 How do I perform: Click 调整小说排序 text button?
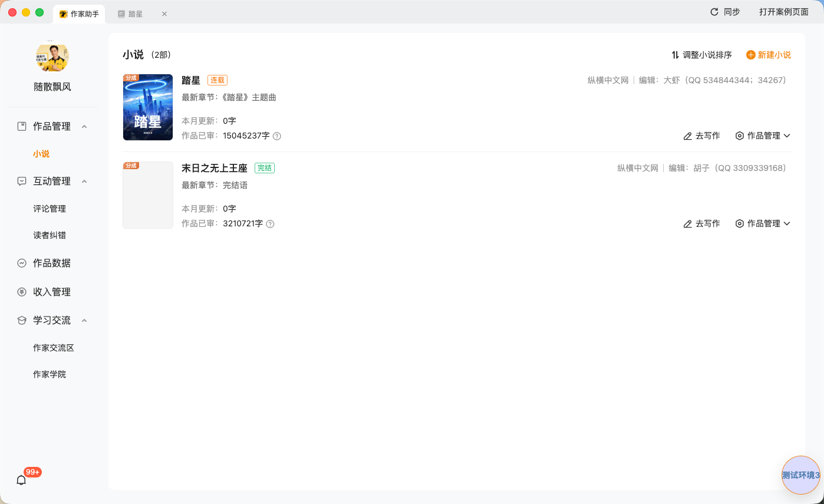pos(707,55)
